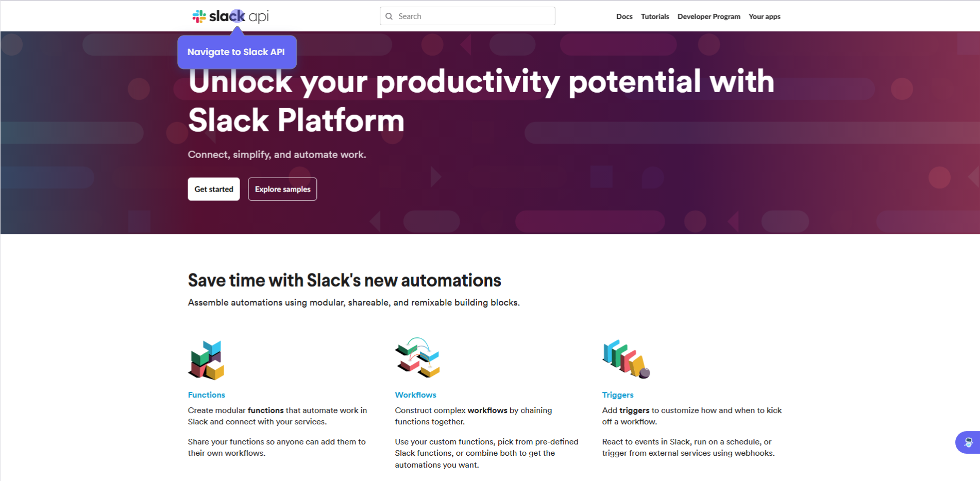Follow the Workflows heading link
Image resolution: width=980 pixels, height=481 pixels.
415,395
